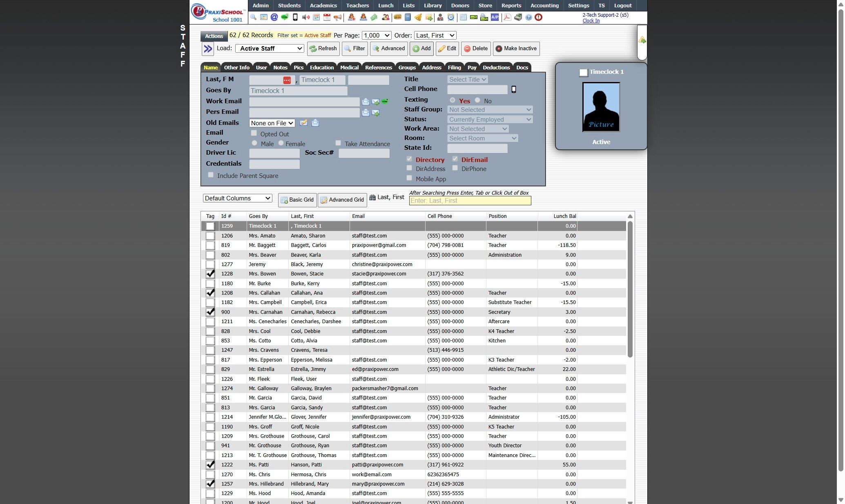Untag the Bowen, Stacie row checkbox
Image resolution: width=845 pixels, height=504 pixels.
[x=210, y=274]
